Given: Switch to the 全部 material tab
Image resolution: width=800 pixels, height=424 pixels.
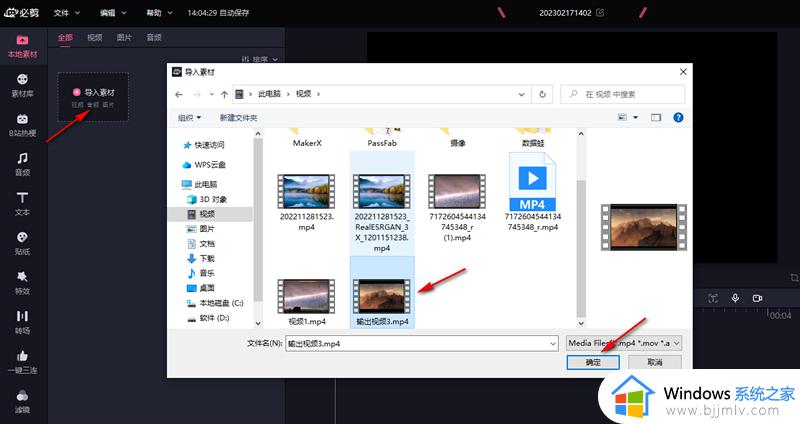Looking at the screenshot, I should [65, 37].
